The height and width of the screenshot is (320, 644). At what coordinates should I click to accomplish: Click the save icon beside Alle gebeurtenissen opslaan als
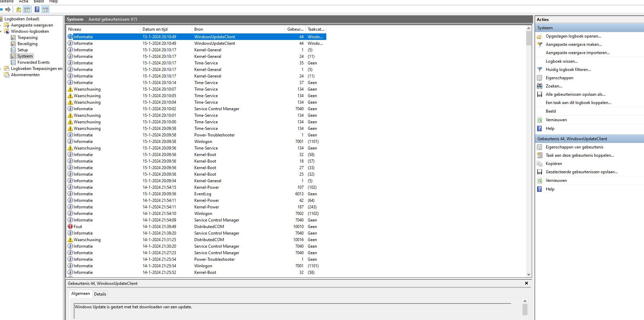(540, 94)
